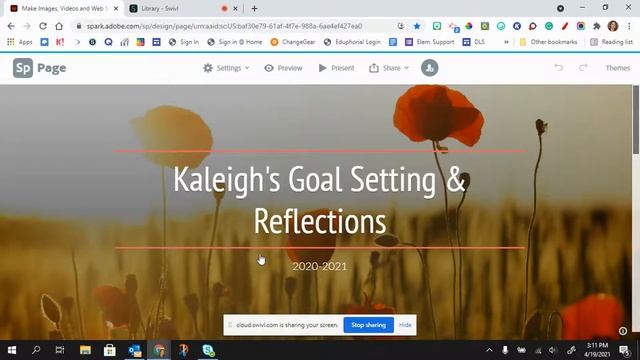Edit the Kaleigh's Goal Setting title text
This screenshot has height=360, width=640.
[319, 200]
